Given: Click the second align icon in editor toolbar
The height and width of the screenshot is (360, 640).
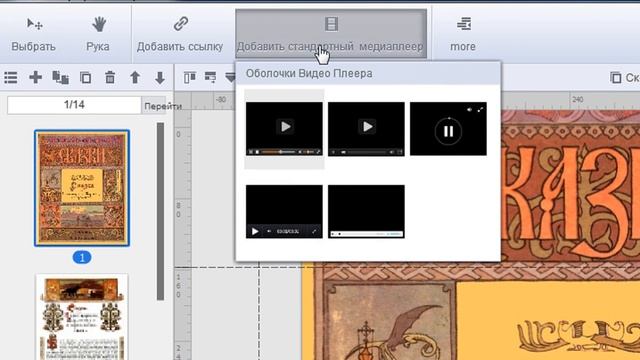Looking at the screenshot, I should click(x=211, y=77).
